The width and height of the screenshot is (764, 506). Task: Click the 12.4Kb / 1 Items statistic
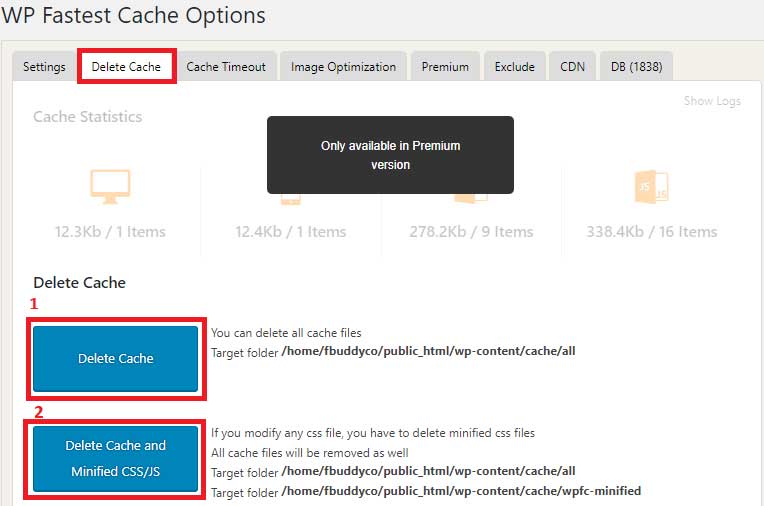[x=290, y=232]
